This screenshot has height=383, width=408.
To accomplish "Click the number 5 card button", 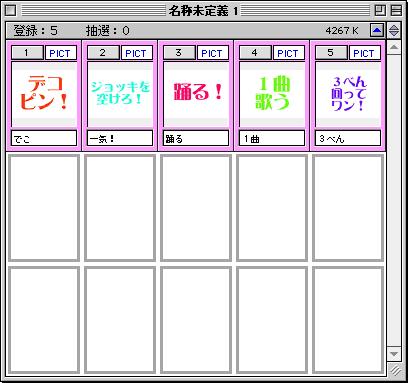I will [x=331, y=53].
